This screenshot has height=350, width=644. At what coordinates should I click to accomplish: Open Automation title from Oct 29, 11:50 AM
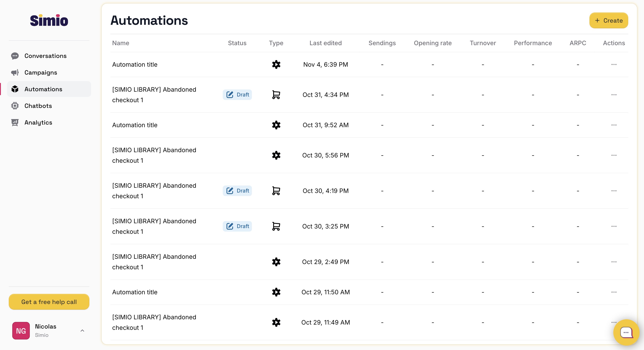135,292
